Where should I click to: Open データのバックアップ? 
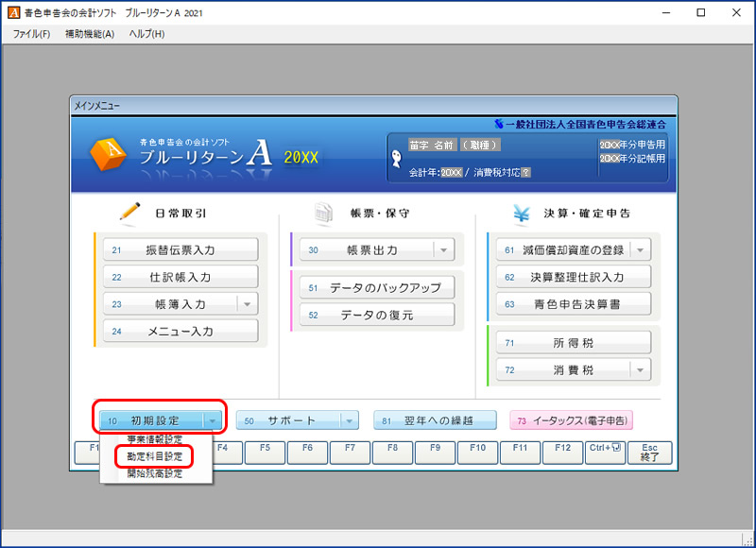click(x=377, y=288)
